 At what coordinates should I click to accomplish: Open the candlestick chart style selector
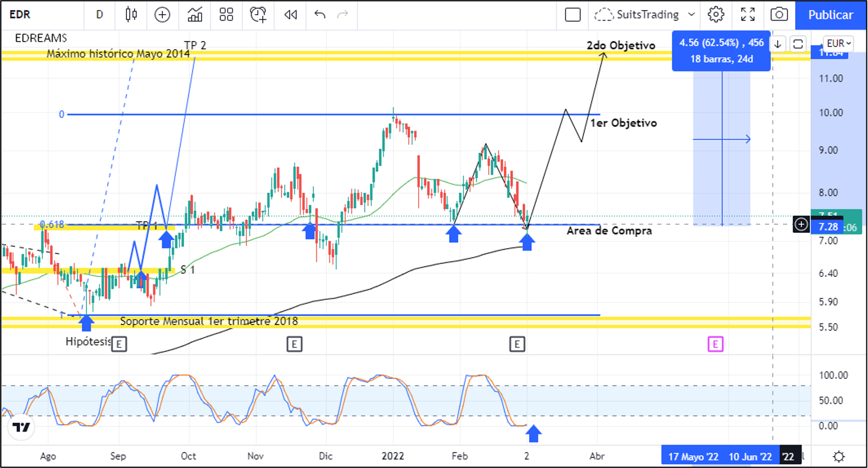(131, 15)
